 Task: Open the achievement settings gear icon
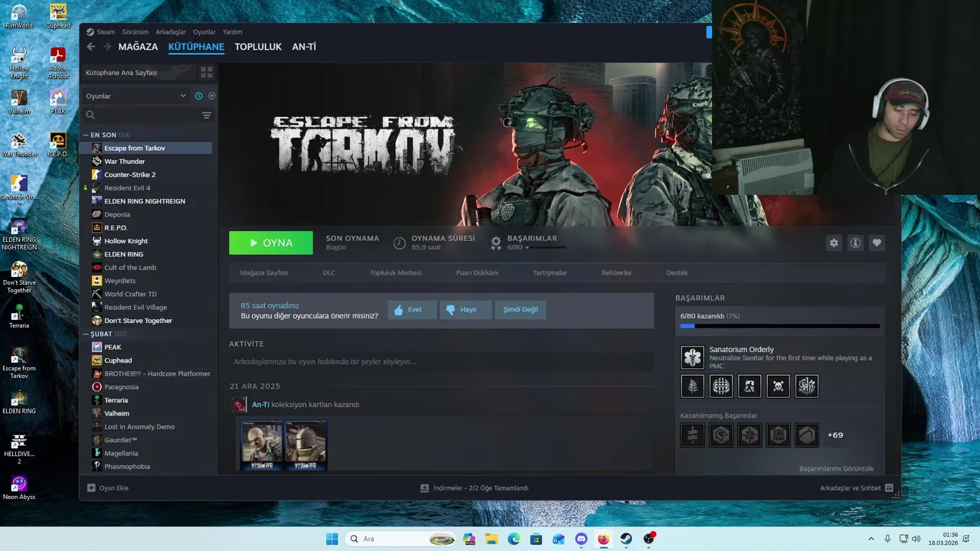pyautogui.click(x=834, y=243)
